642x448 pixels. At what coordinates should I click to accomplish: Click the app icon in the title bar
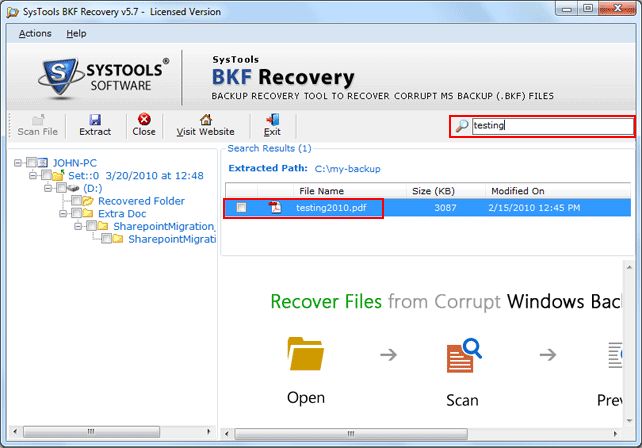pyautogui.click(x=13, y=12)
